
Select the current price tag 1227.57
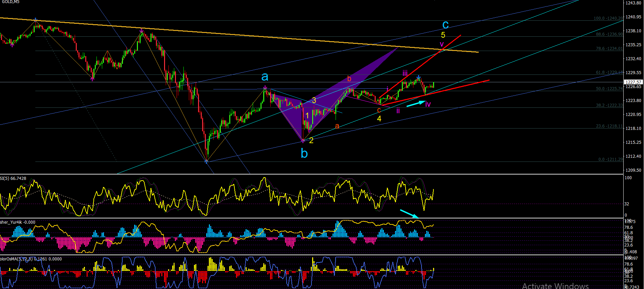tap(633, 82)
